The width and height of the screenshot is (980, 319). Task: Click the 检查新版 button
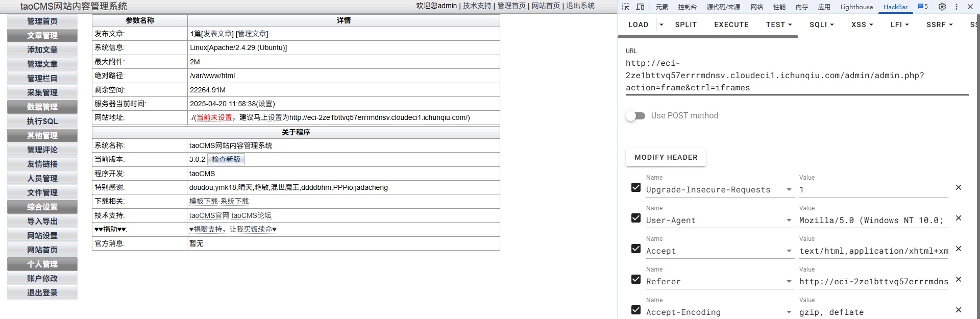point(226,159)
